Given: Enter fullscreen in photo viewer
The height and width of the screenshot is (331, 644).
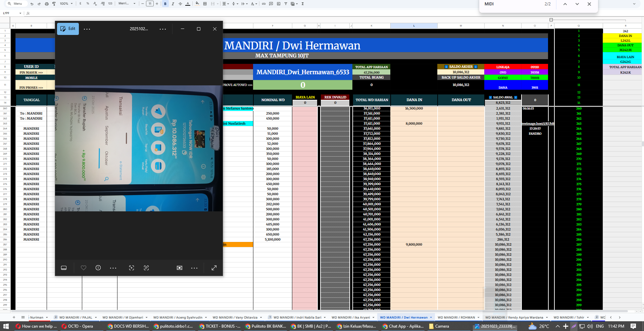Looking at the screenshot, I should [214, 268].
